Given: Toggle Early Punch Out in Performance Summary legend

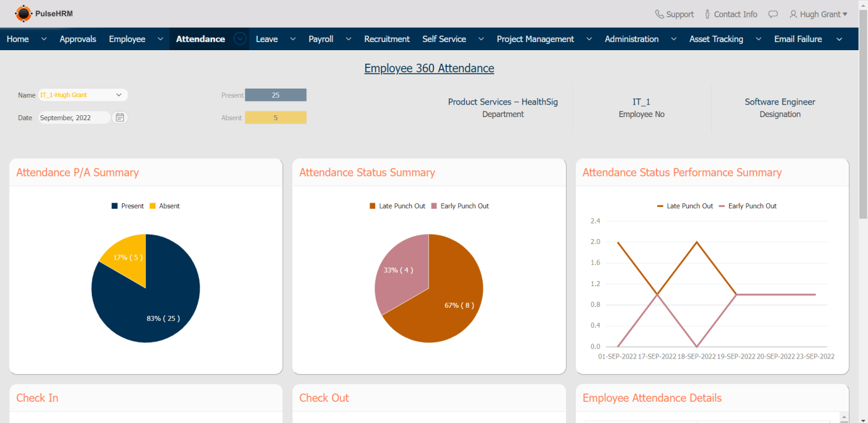Looking at the screenshot, I should [x=747, y=206].
